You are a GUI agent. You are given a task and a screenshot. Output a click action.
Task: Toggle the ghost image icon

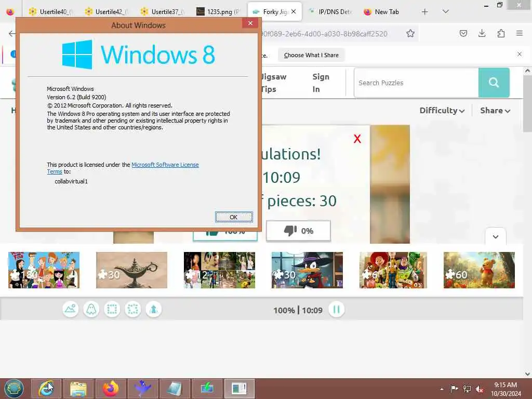click(x=91, y=310)
